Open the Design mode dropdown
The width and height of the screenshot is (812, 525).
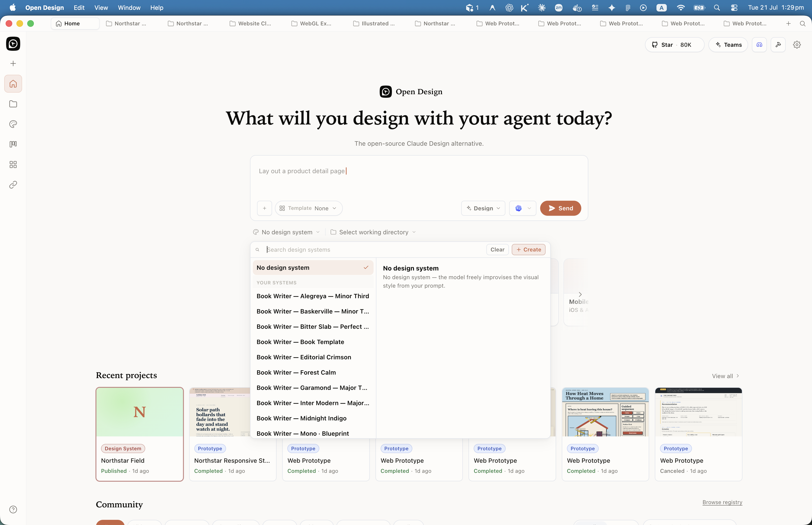coord(483,208)
